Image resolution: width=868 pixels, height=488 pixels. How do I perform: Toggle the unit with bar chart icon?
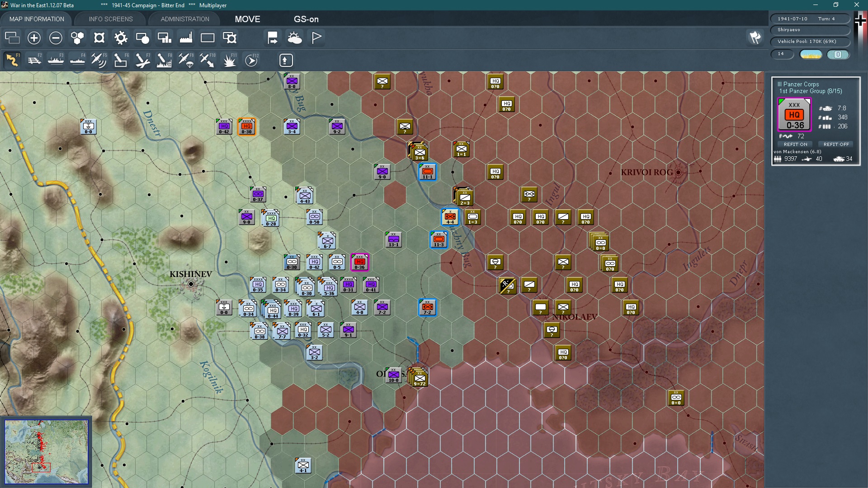click(164, 38)
